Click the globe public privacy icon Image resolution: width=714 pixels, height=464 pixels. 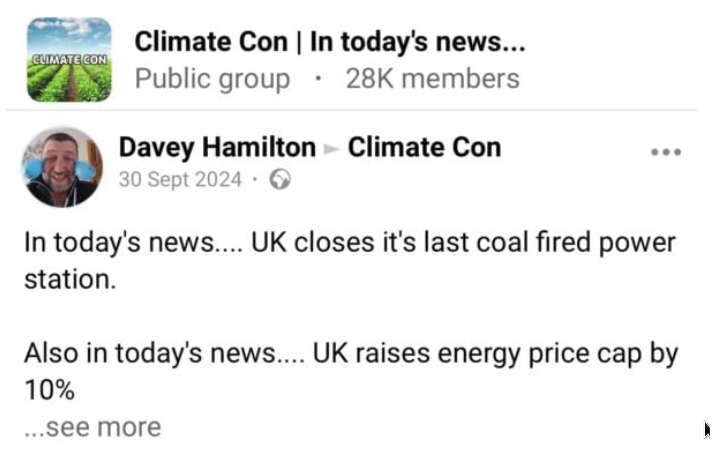click(281, 180)
